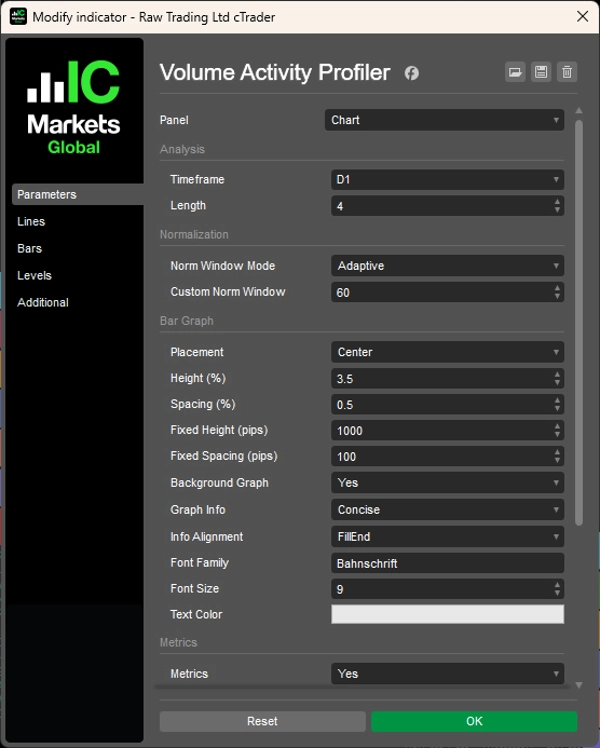Open the Metrics dropdown set to Yes
The width and height of the screenshot is (600, 748).
[447, 674]
